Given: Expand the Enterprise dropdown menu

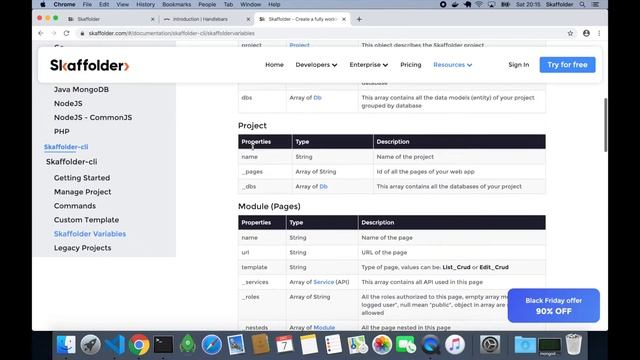Looking at the screenshot, I should coord(369,65).
